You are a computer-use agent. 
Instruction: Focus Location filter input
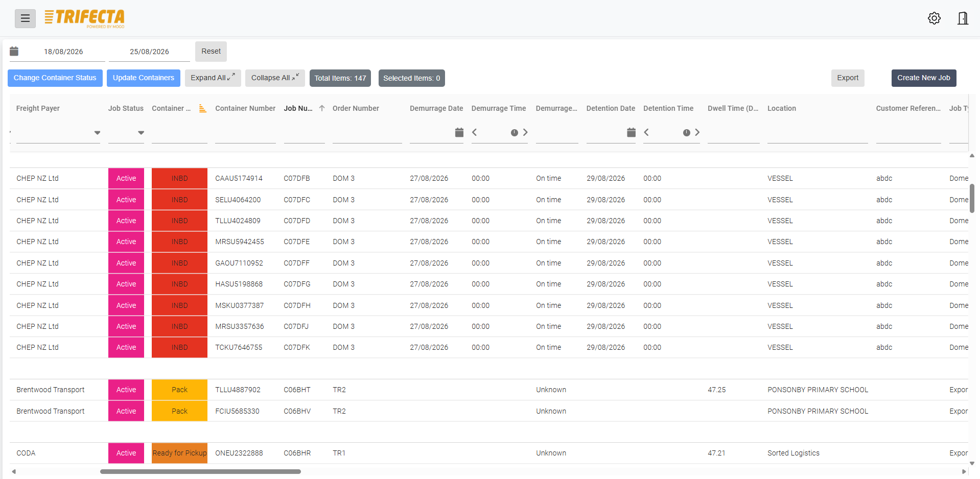(x=818, y=133)
